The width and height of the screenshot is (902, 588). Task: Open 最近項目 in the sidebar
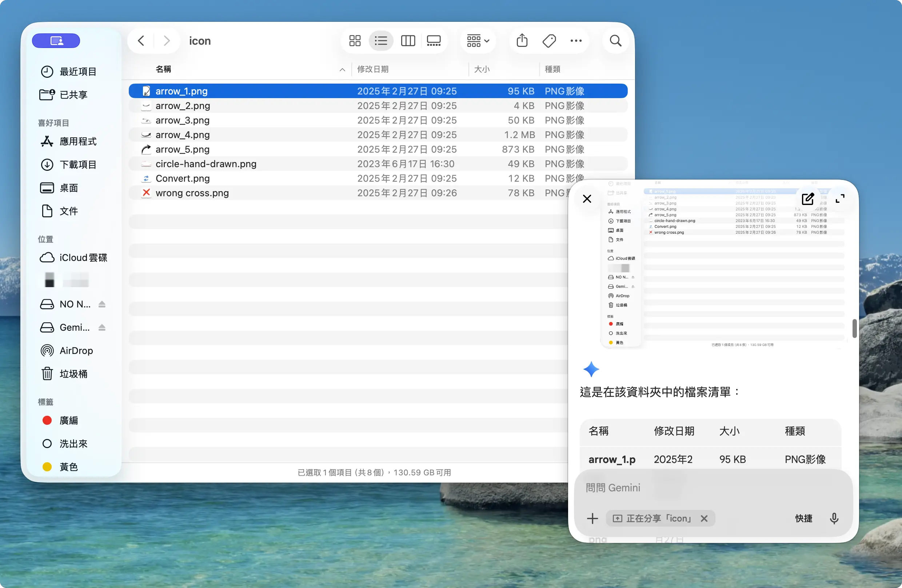(69, 72)
